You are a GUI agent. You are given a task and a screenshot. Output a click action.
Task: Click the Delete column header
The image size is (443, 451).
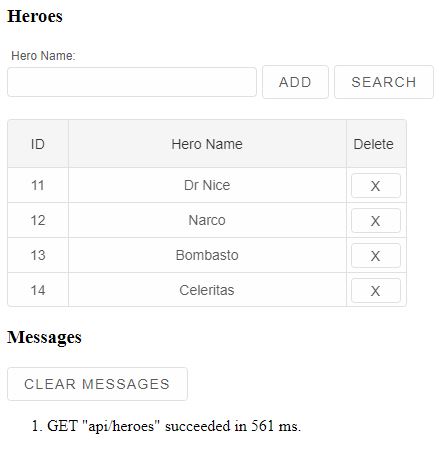tap(376, 144)
